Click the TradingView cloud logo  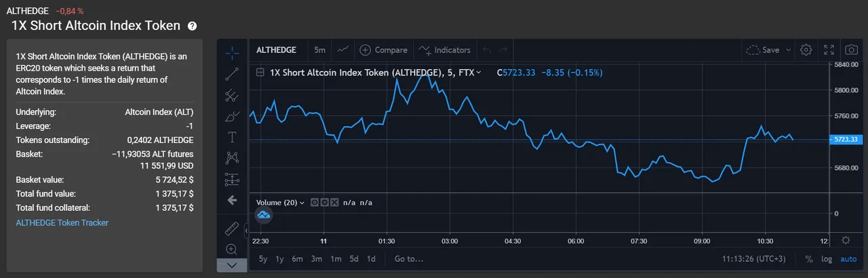[263, 215]
